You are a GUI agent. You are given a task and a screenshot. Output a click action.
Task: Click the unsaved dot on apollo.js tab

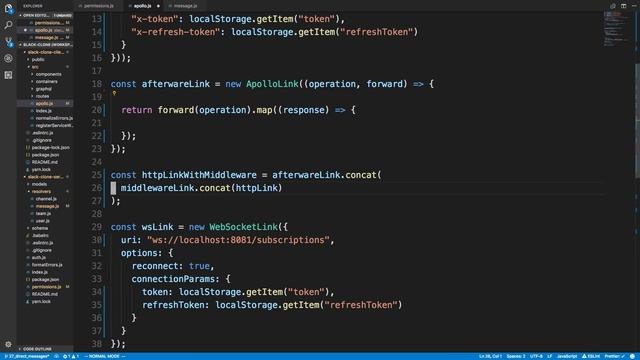coord(158,6)
